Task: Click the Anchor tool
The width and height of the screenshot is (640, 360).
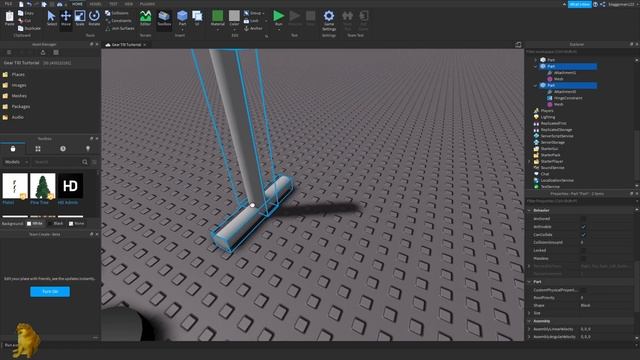Action: click(x=253, y=29)
